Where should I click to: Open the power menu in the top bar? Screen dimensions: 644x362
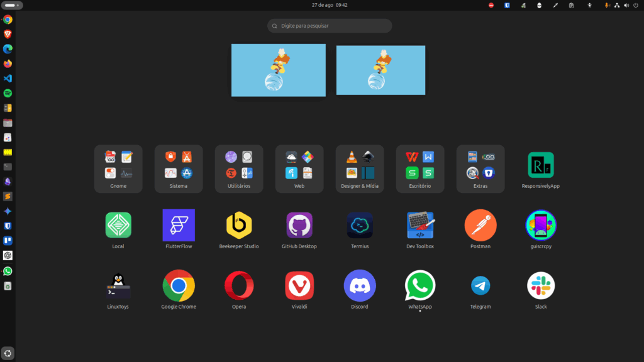click(x=636, y=5)
